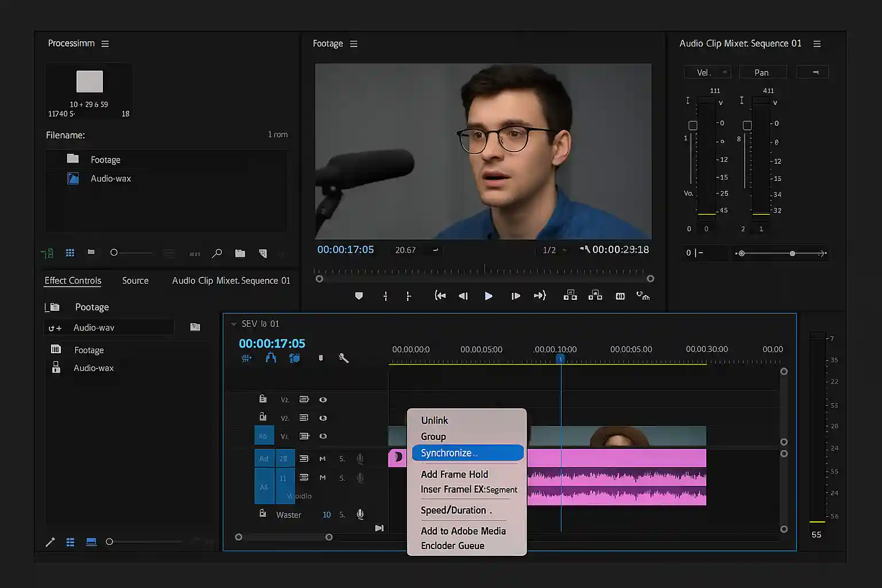Viewport: 882px width, 588px height.
Task: Mute audio track 28 with M
Action: pos(323,459)
